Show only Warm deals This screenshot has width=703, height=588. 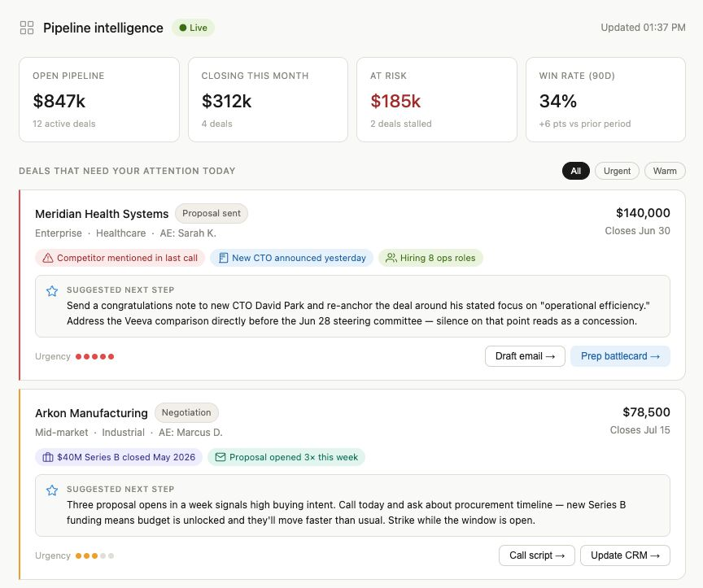click(x=665, y=172)
